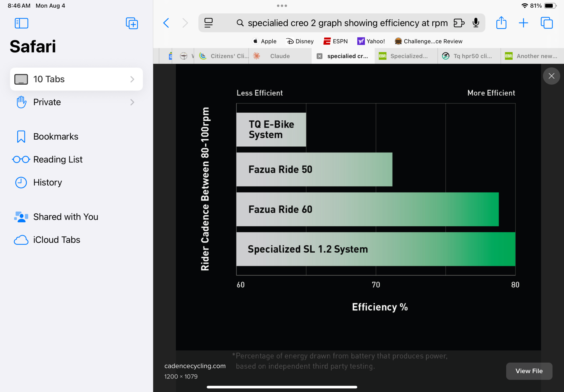Open Challenge...ce Review favorite
Viewport: 564px width, 392px height.
pyautogui.click(x=428, y=41)
